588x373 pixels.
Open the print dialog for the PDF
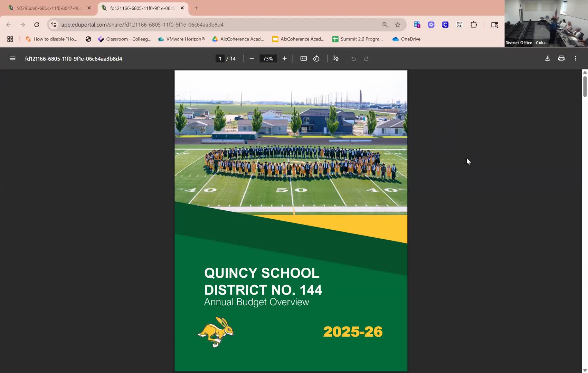coord(561,58)
